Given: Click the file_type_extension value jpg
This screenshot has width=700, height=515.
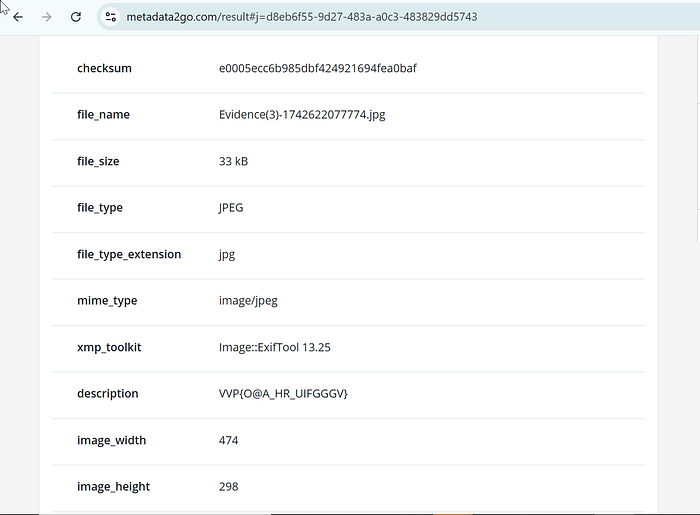Looking at the screenshot, I should [227, 254].
